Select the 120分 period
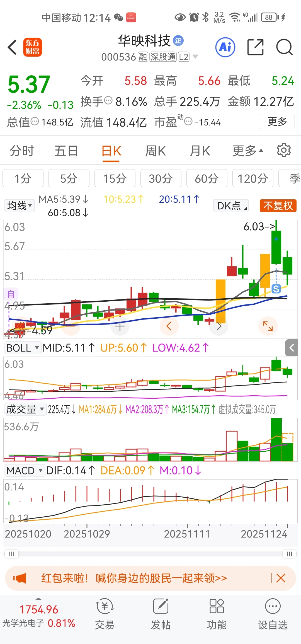This screenshot has width=301, height=644. point(253,178)
